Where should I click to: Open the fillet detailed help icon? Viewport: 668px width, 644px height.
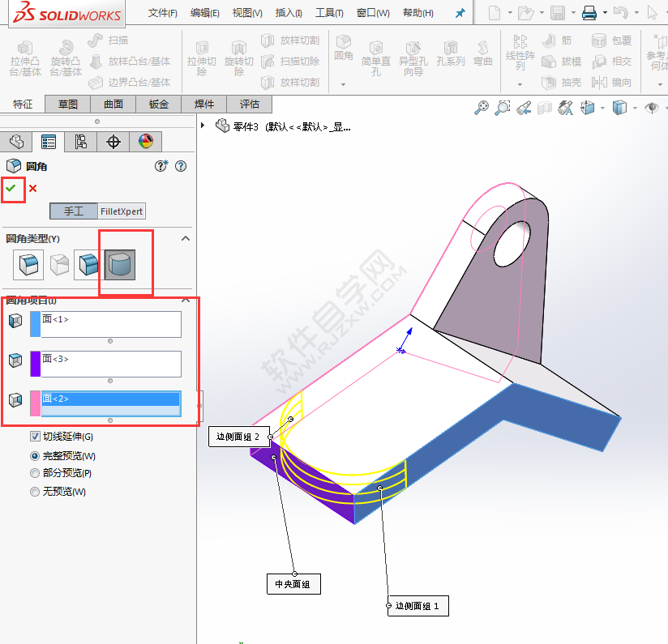pyautogui.click(x=161, y=166)
